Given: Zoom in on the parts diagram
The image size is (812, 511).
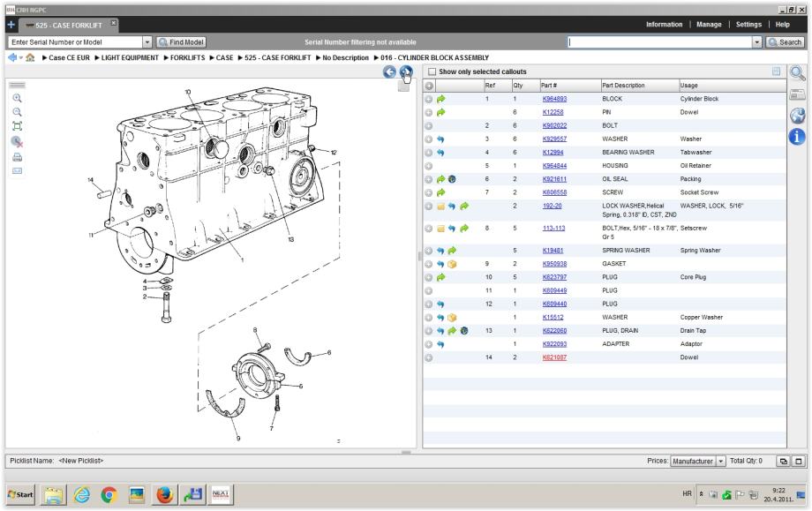Looking at the screenshot, I should (17, 99).
